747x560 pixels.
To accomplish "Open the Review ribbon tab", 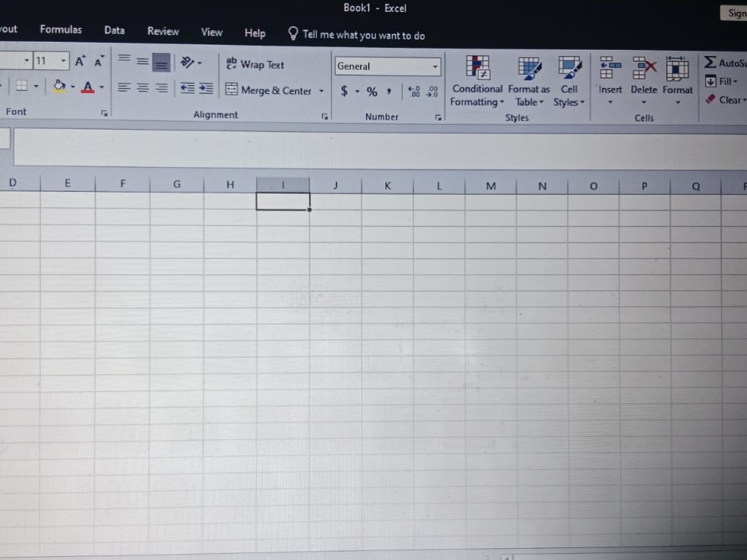I will point(163,31).
